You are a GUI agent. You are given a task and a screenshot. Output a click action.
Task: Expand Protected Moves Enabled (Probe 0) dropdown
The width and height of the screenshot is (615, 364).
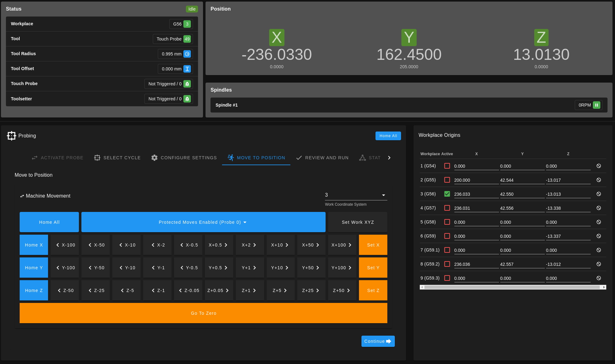coord(203,222)
